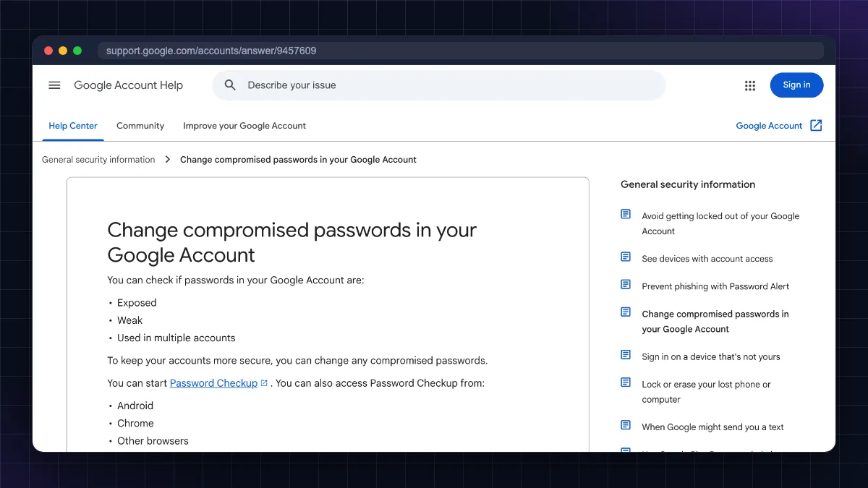Click the Sign in button
Viewport: 868px width, 488px height.
796,85
